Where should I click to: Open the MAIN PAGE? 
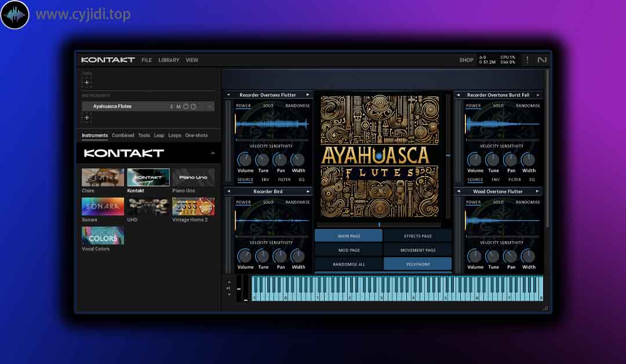pyautogui.click(x=348, y=236)
